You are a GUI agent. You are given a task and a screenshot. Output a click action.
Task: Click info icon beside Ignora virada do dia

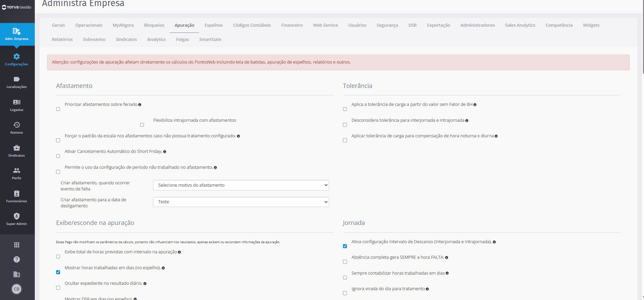click(x=427, y=289)
